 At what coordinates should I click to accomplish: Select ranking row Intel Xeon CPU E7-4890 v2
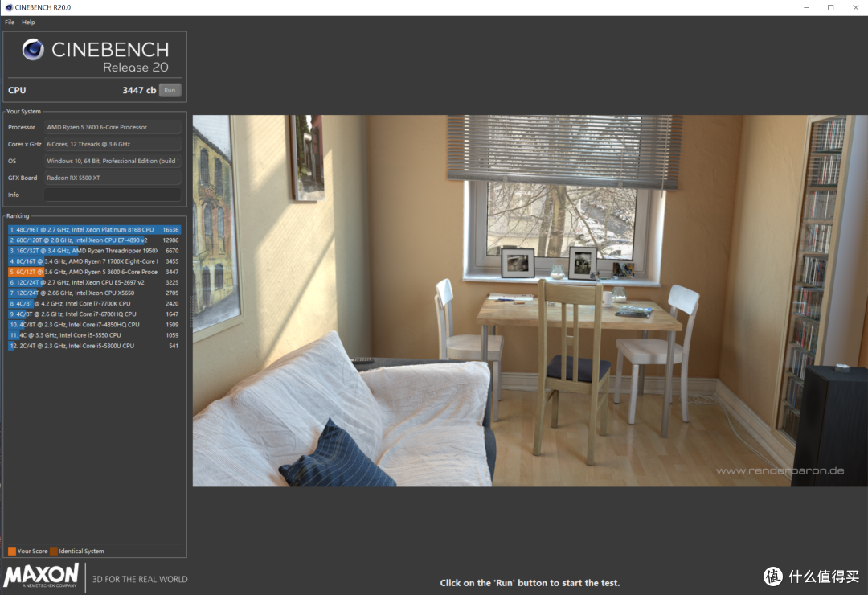pyautogui.click(x=94, y=240)
